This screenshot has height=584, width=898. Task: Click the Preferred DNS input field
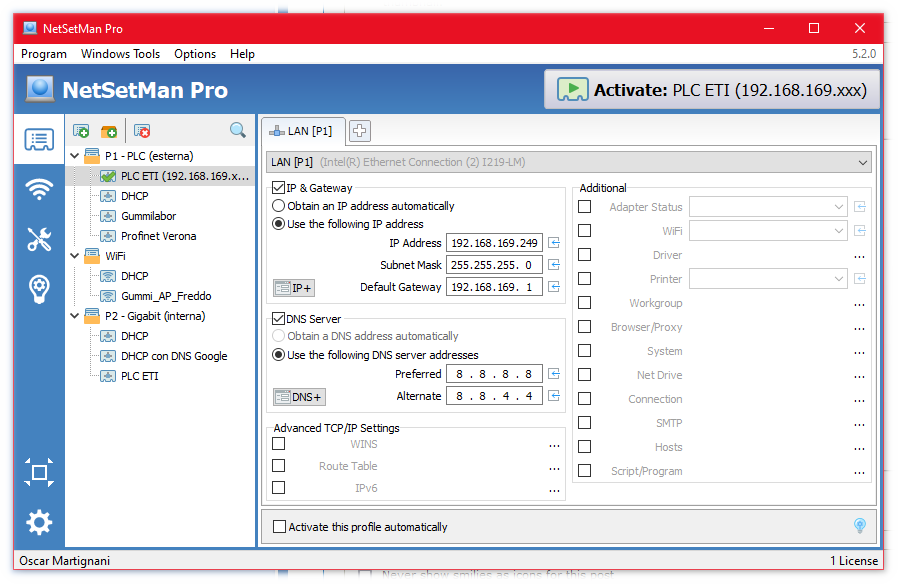coord(494,374)
